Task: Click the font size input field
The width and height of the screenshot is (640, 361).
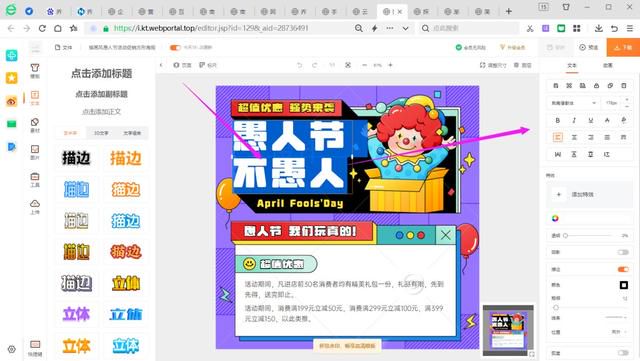Action: click(611, 103)
